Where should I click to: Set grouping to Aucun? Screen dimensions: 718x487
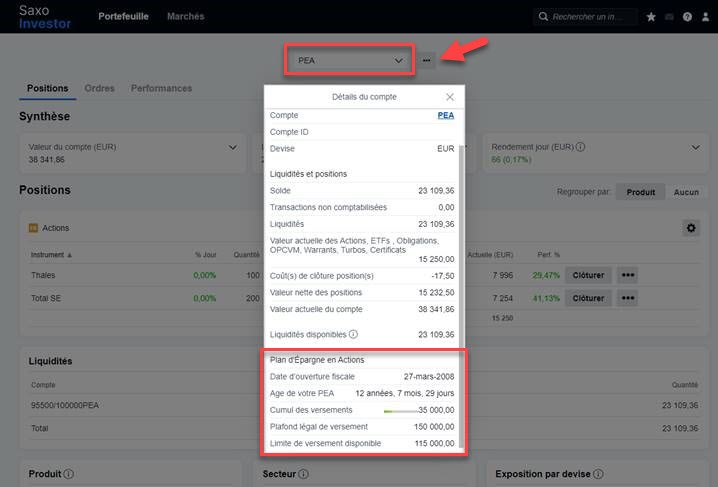686,192
